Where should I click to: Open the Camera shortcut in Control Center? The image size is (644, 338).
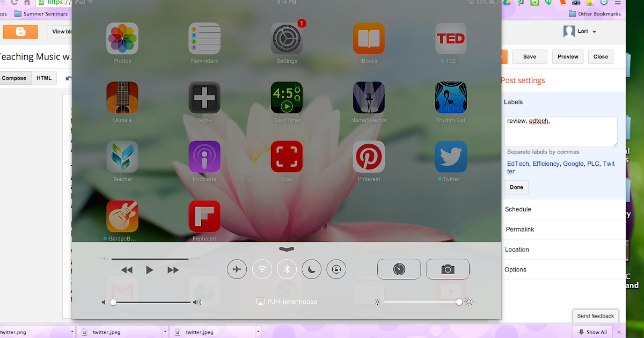(x=448, y=269)
